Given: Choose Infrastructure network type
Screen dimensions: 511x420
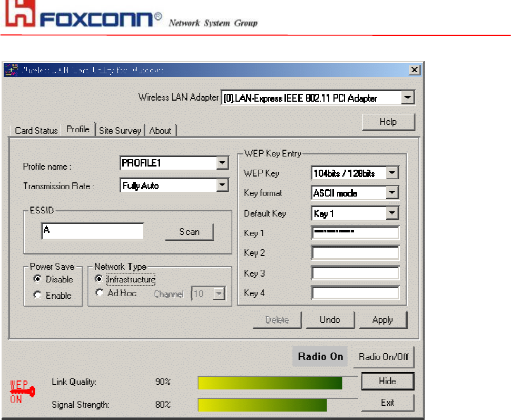Looking at the screenshot, I should (99, 279).
